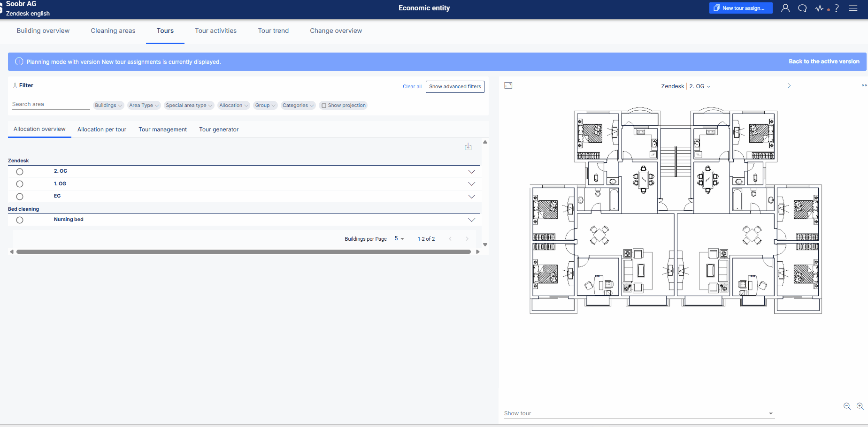
Task: Click the Soobr AG logo title
Action: pyautogui.click(x=21, y=4)
